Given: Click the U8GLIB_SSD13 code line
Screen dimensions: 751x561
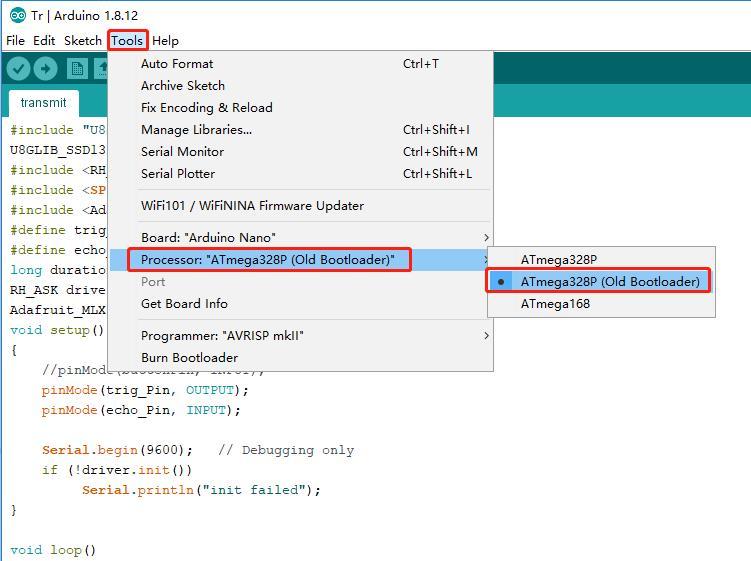Looking at the screenshot, I should point(58,150).
